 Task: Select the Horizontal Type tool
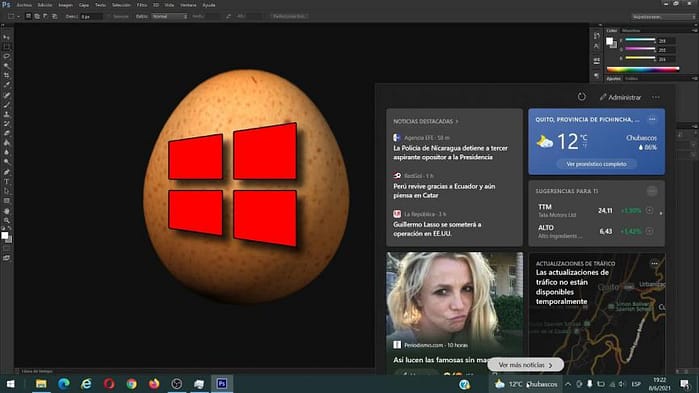click(x=6, y=182)
